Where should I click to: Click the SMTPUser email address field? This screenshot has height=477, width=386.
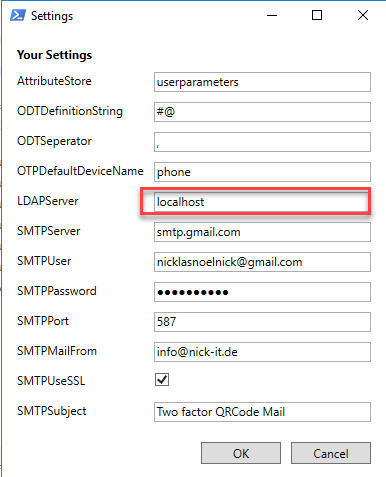tap(262, 262)
